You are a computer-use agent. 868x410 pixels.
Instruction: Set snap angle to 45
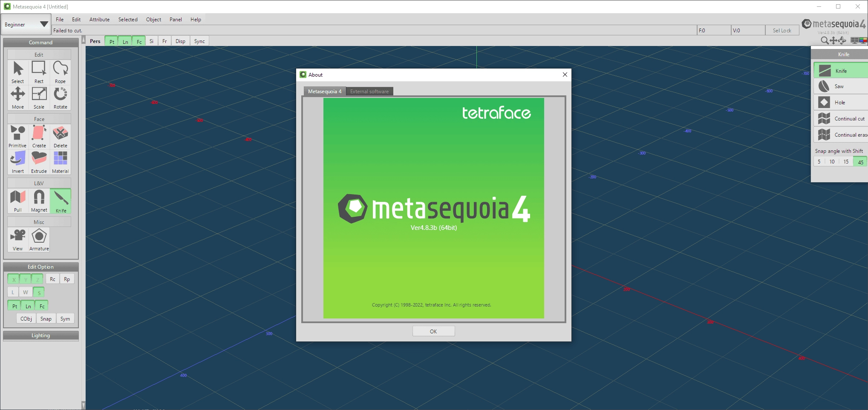[x=860, y=162]
